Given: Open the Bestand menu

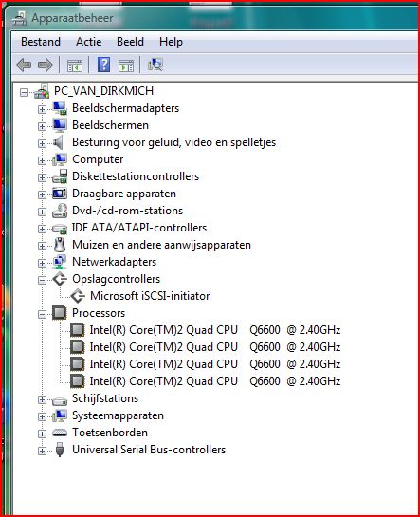Looking at the screenshot, I should (x=41, y=42).
